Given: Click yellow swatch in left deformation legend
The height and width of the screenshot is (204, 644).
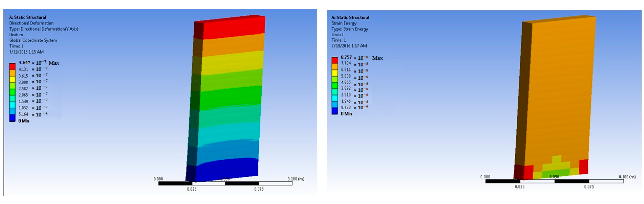Looking at the screenshot, I should 12,79.
